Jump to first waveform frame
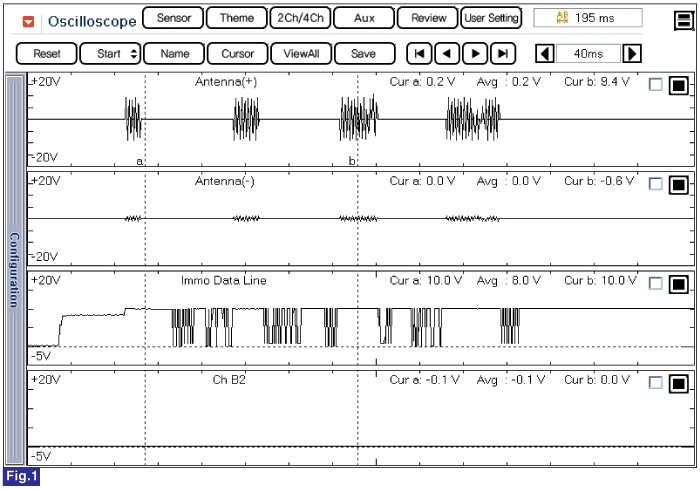 [420, 54]
